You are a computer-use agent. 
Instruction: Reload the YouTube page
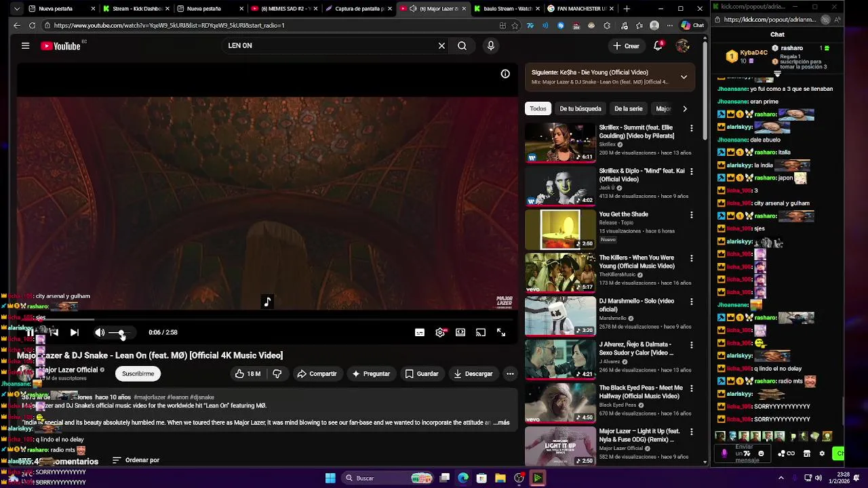tap(32, 25)
